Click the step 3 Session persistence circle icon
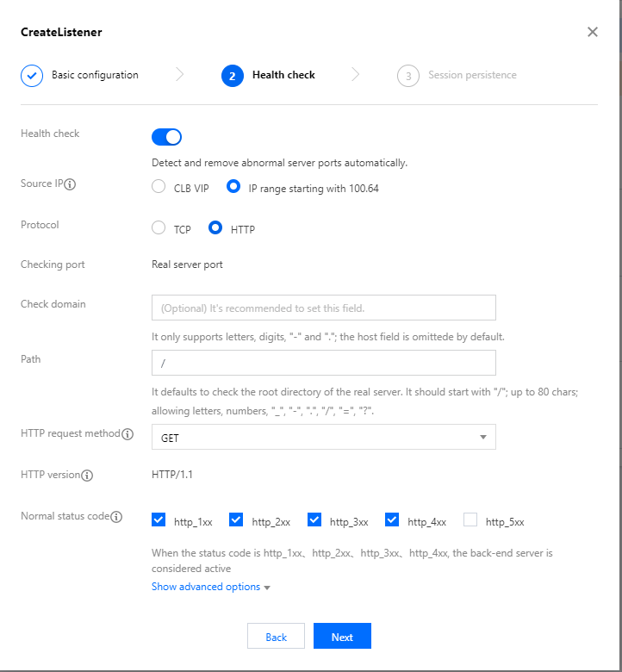This screenshot has width=622, height=672. pos(407,76)
